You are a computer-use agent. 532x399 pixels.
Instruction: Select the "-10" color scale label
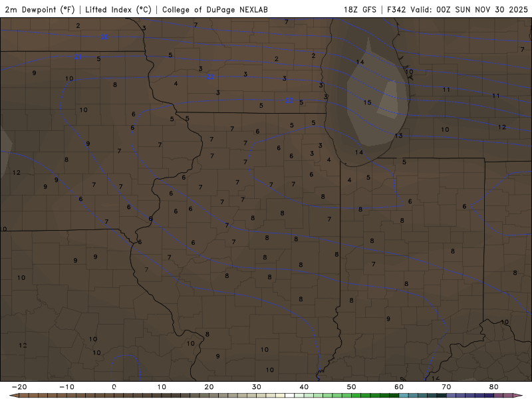pyautogui.click(x=66, y=387)
